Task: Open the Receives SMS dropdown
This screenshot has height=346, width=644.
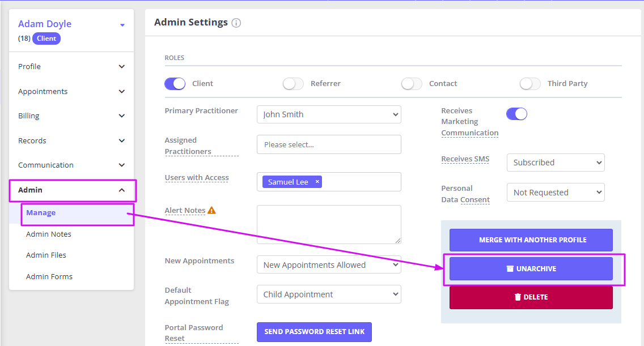Action: click(x=555, y=163)
